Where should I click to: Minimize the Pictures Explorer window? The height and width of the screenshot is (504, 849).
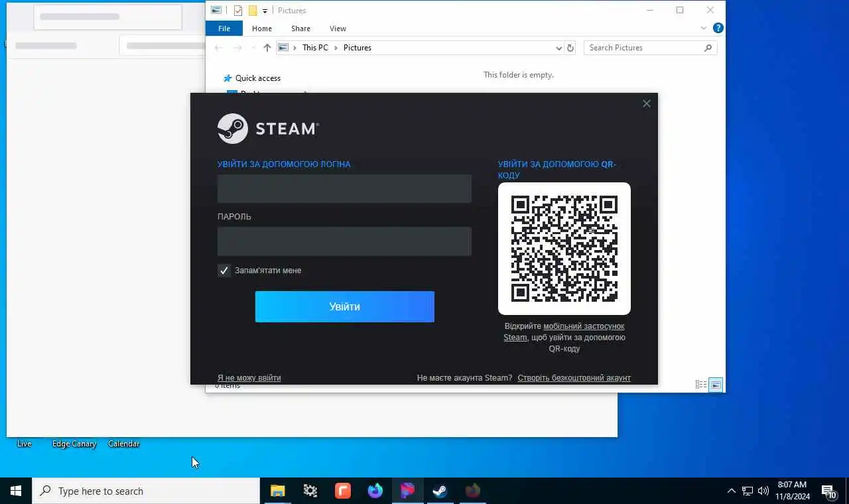pyautogui.click(x=650, y=11)
